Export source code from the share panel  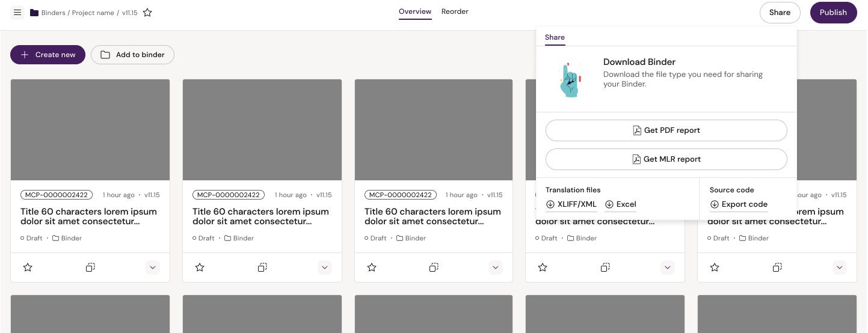click(x=739, y=204)
